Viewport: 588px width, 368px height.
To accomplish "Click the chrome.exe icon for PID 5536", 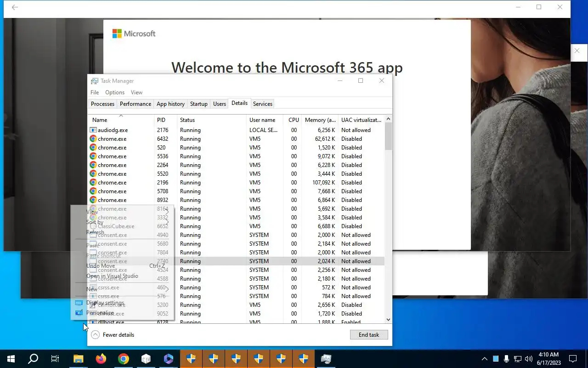I will (93, 156).
